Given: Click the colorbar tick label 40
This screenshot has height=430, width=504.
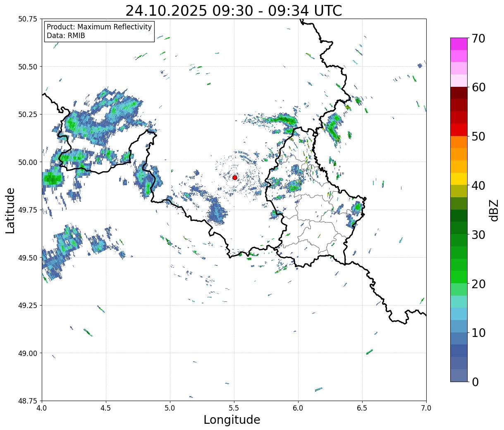Looking at the screenshot, I should click(x=478, y=186).
